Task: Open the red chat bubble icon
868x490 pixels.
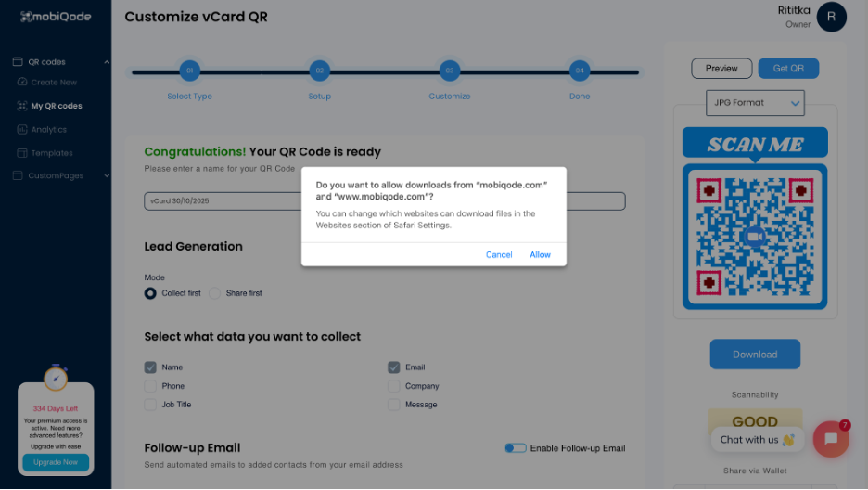Action: tap(831, 439)
